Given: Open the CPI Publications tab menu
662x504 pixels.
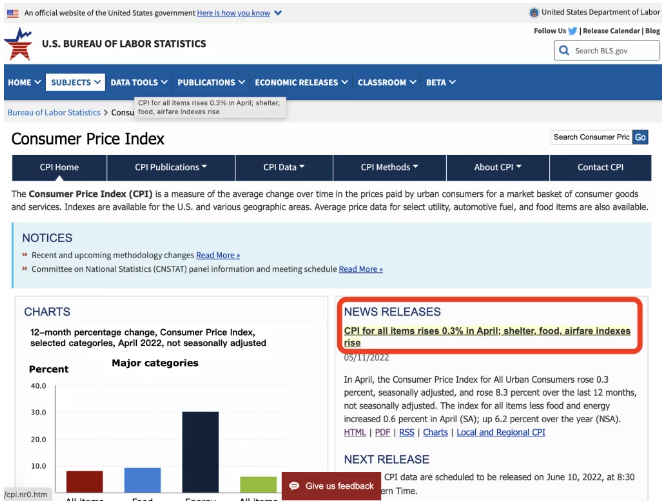Looking at the screenshot, I should pos(171,167).
